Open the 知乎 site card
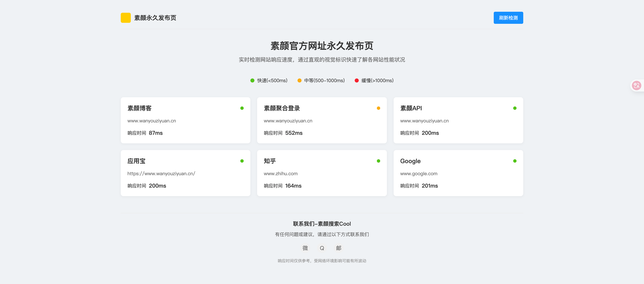Screen dimensions: 644x284 [x=322, y=173]
